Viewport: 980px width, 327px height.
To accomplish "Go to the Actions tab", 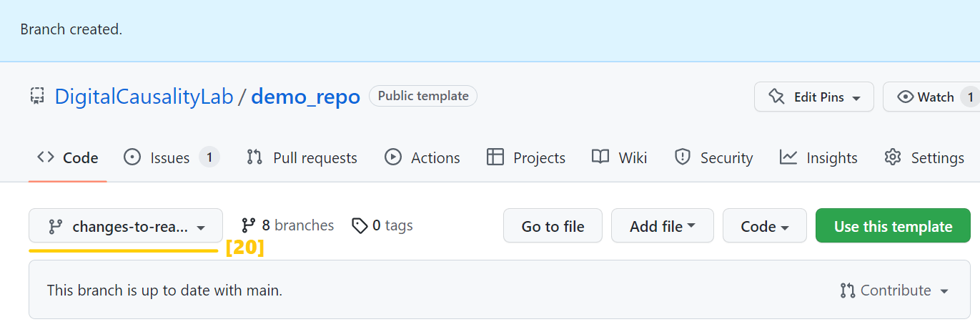I will 422,157.
